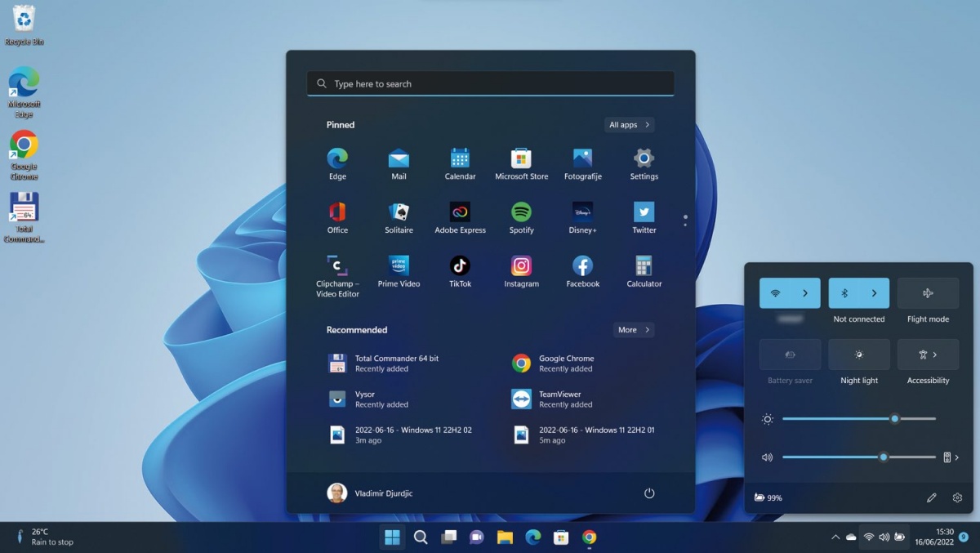This screenshot has height=553, width=980.
Task: Enable Flight mode
Action: tap(928, 293)
